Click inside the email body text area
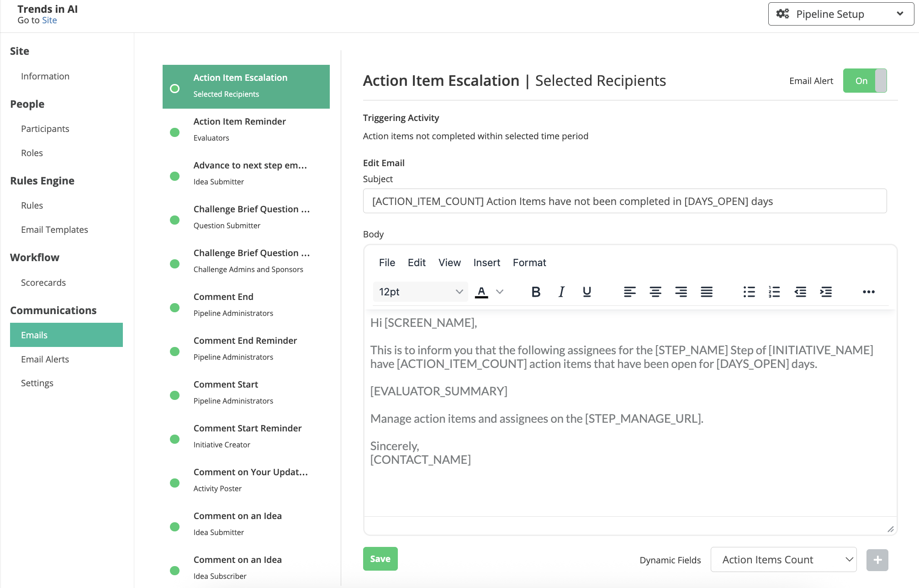Viewport: 919px width, 588px height. pos(630,413)
